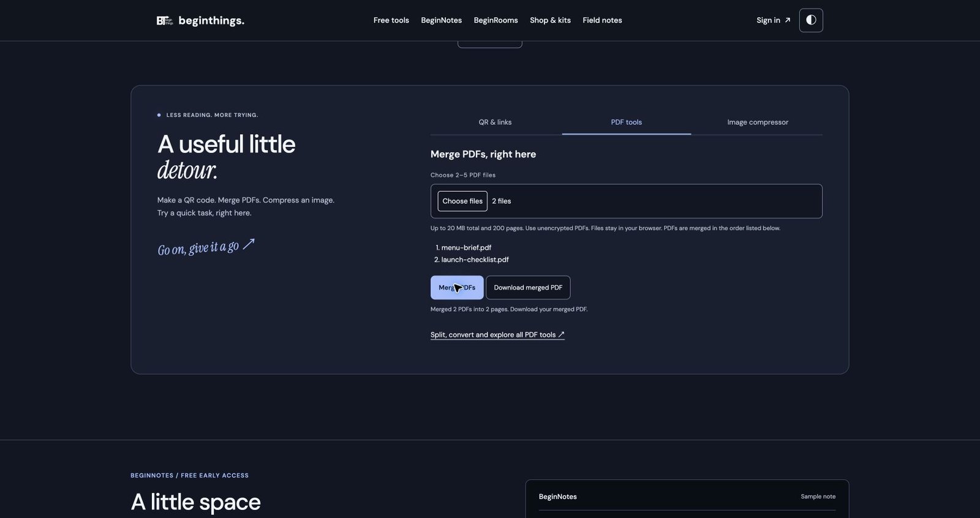Switch to the QR & links tab
This screenshot has width=980, height=518.
[496, 122]
